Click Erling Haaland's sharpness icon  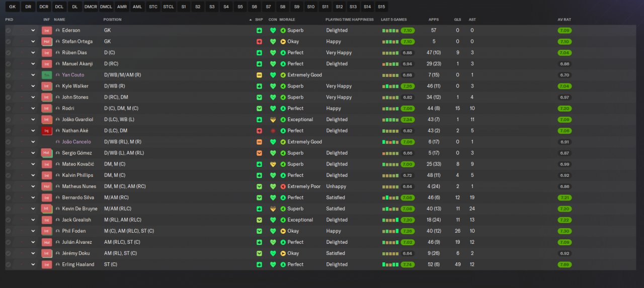tap(259, 264)
